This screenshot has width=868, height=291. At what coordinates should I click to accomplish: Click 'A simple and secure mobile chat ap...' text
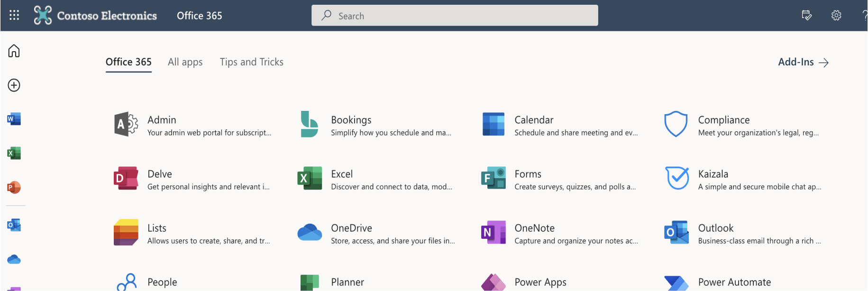[759, 187]
